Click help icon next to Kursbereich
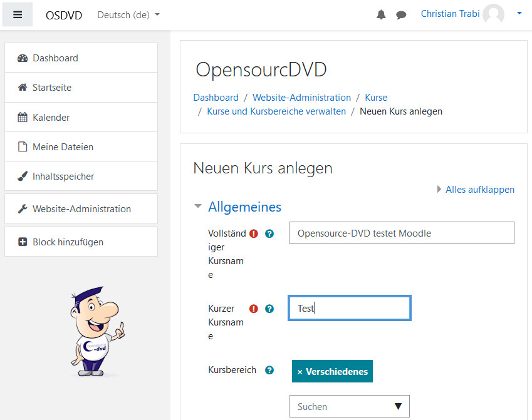The height and width of the screenshot is (420, 532). 269,370
